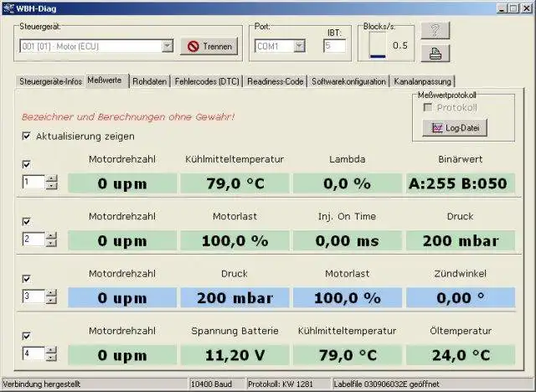Viewport: 536px width, 392px height.
Task: Click the Inj. On Time 0,00 ms value
Action: 348,240
